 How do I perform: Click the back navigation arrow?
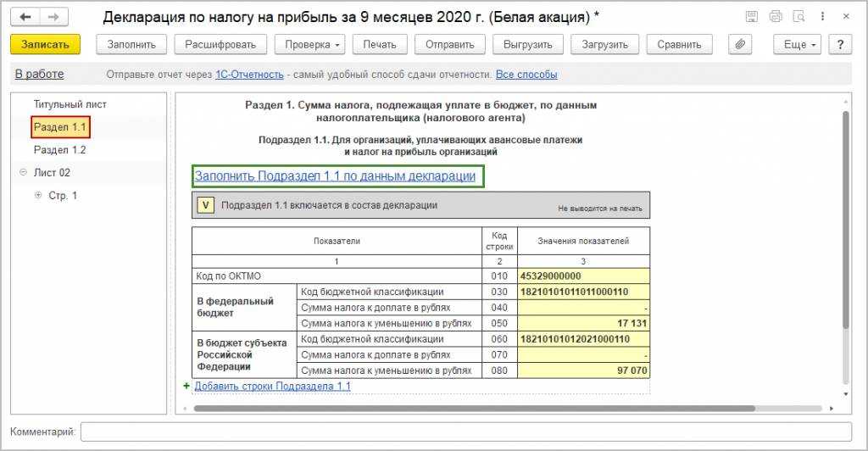[26, 17]
